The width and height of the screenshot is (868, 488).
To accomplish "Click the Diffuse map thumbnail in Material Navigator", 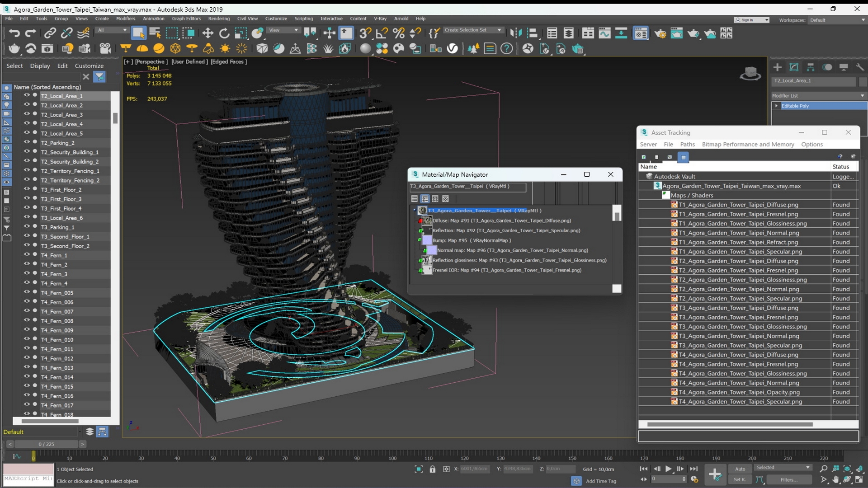I will tap(427, 221).
